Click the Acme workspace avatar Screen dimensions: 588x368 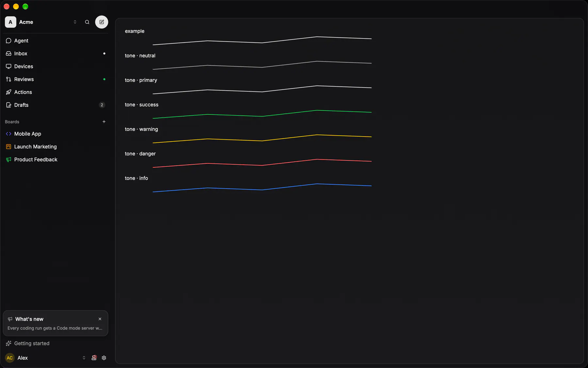click(x=10, y=22)
